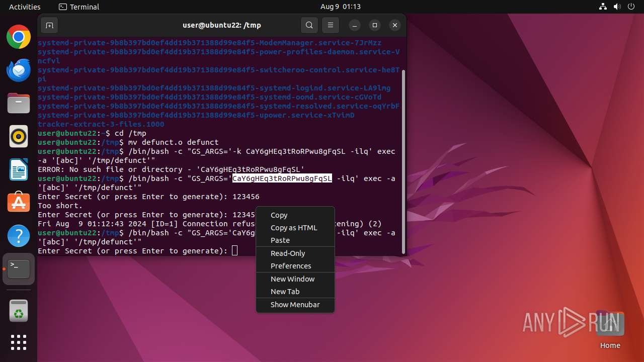Launch LibreOffice Writer from the dock

click(19, 169)
